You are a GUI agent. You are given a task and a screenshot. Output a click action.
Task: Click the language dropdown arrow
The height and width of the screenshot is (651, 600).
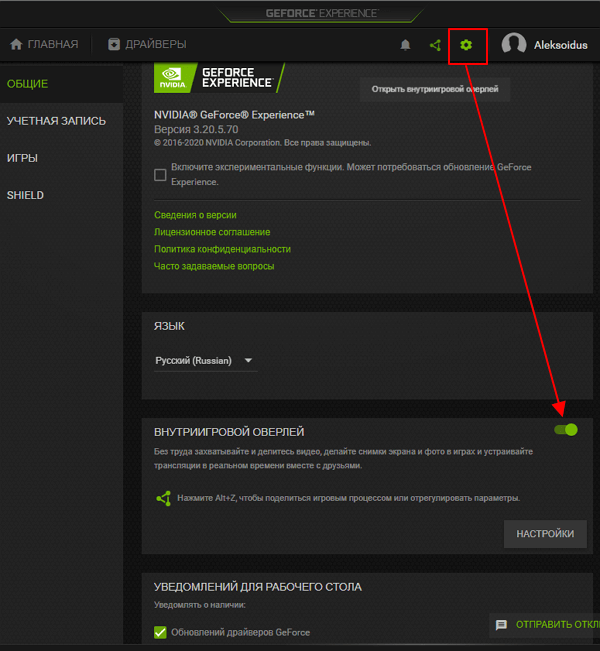click(248, 360)
